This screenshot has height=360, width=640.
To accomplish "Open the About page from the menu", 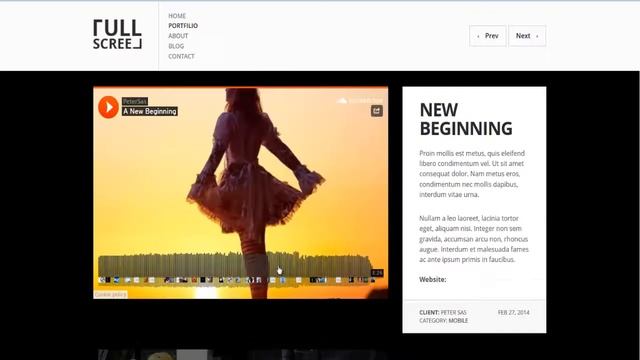I will pyautogui.click(x=178, y=36).
